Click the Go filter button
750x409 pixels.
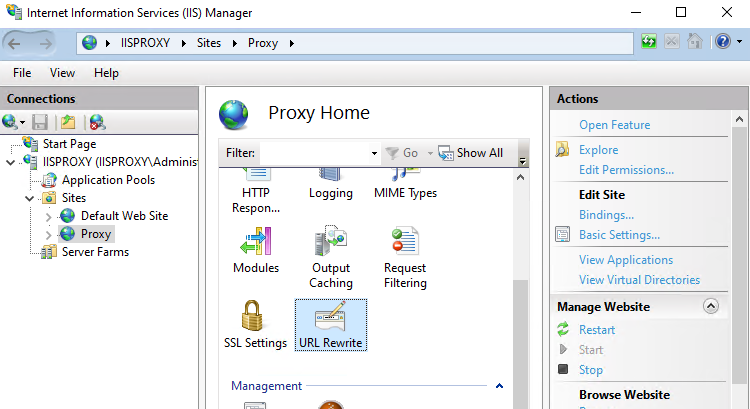tap(402, 153)
